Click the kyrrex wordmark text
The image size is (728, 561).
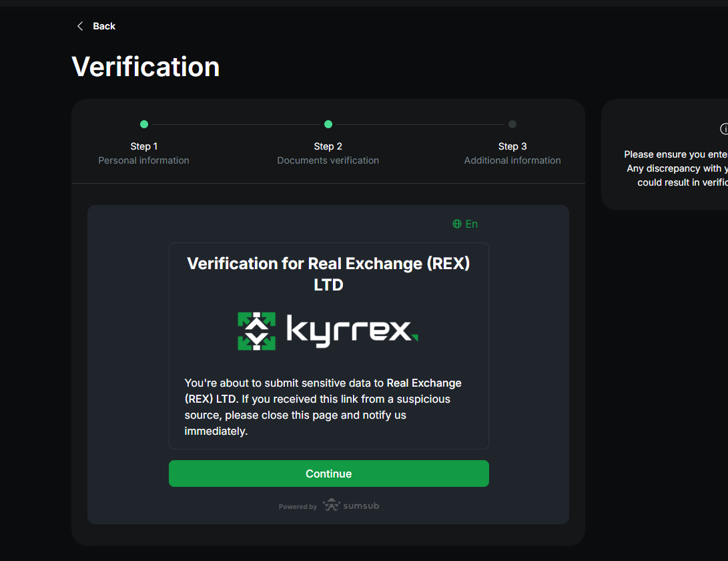pyautogui.click(x=352, y=331)
